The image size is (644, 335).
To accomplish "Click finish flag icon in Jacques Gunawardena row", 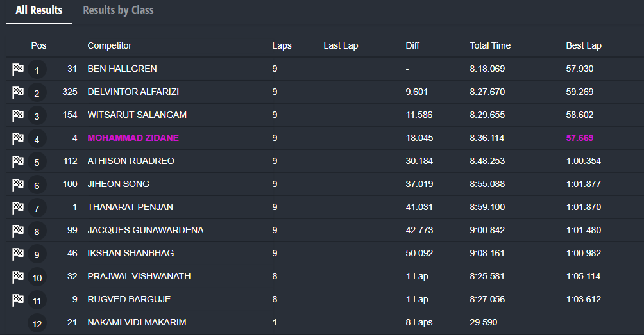I will (18, 231).
